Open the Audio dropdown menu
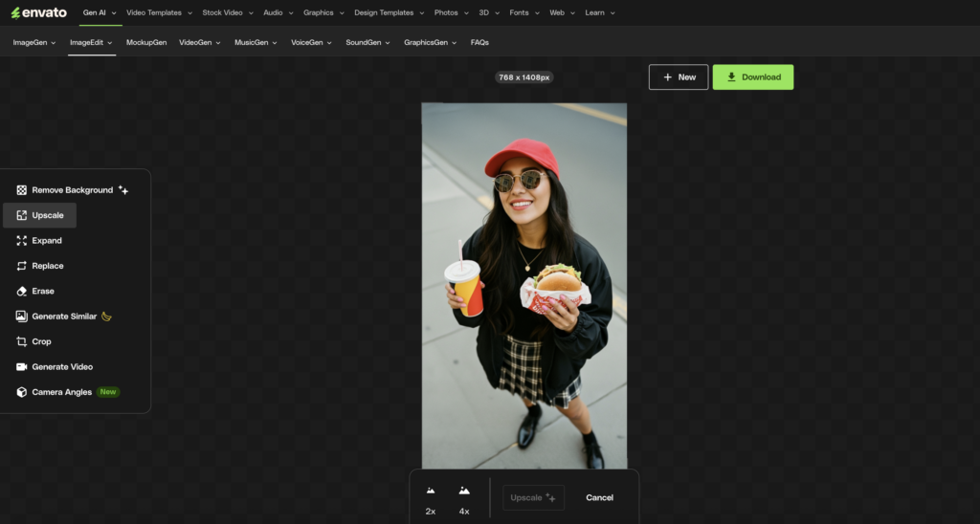This screenshot has width=980, height=524. pos(278,12)
